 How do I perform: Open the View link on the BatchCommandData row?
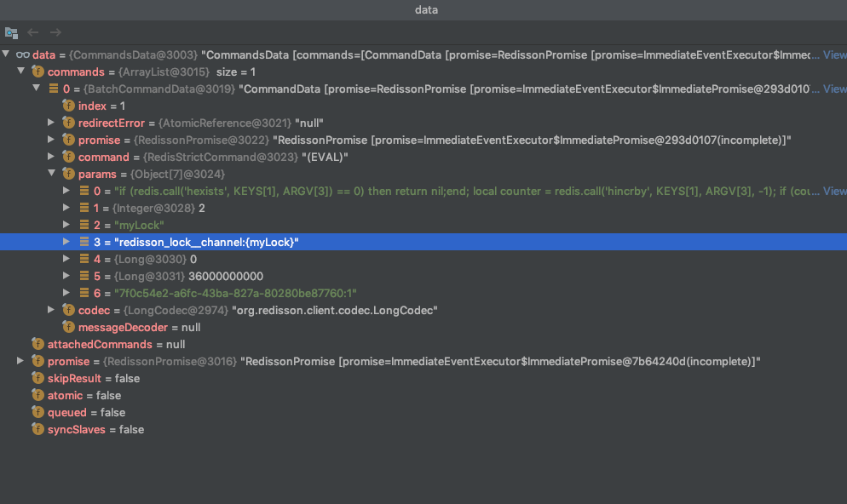(833, 89)
